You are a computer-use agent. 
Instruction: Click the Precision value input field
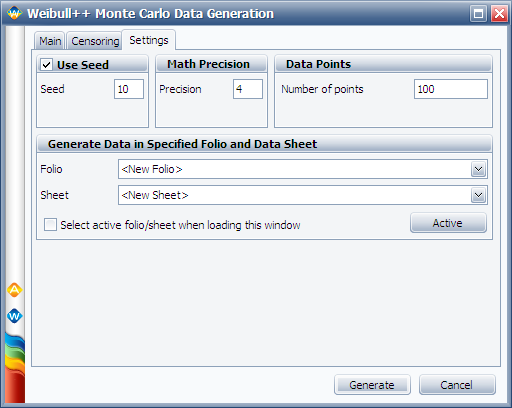(x=248, y=89)
